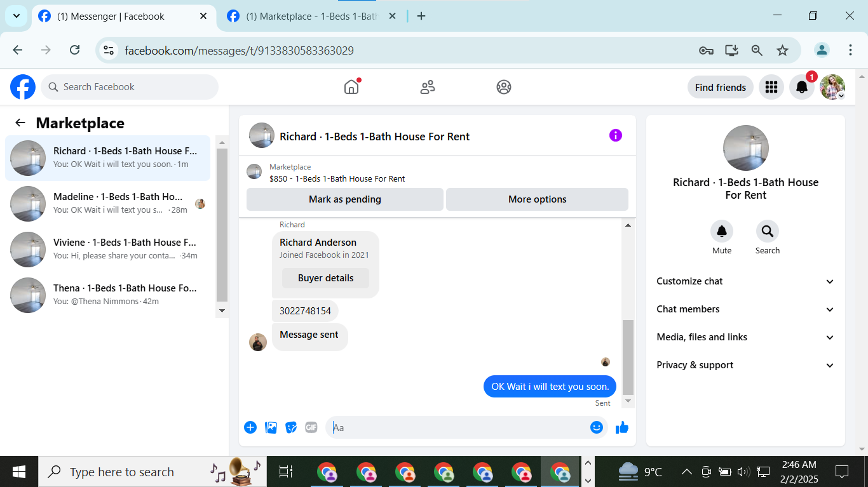
Task: Go back using the Marketplace back arrow
Action: (x=20, y=123)
